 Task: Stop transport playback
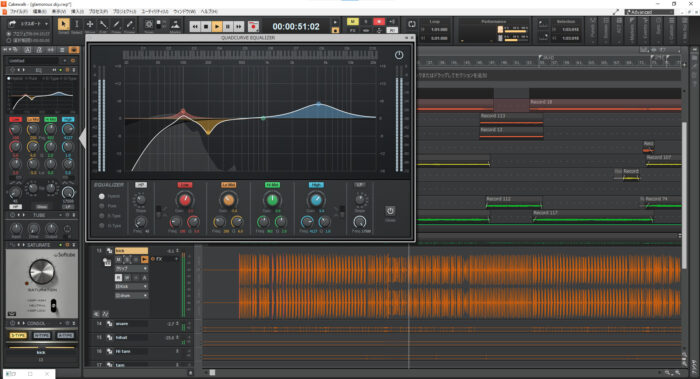click(206, 27)
